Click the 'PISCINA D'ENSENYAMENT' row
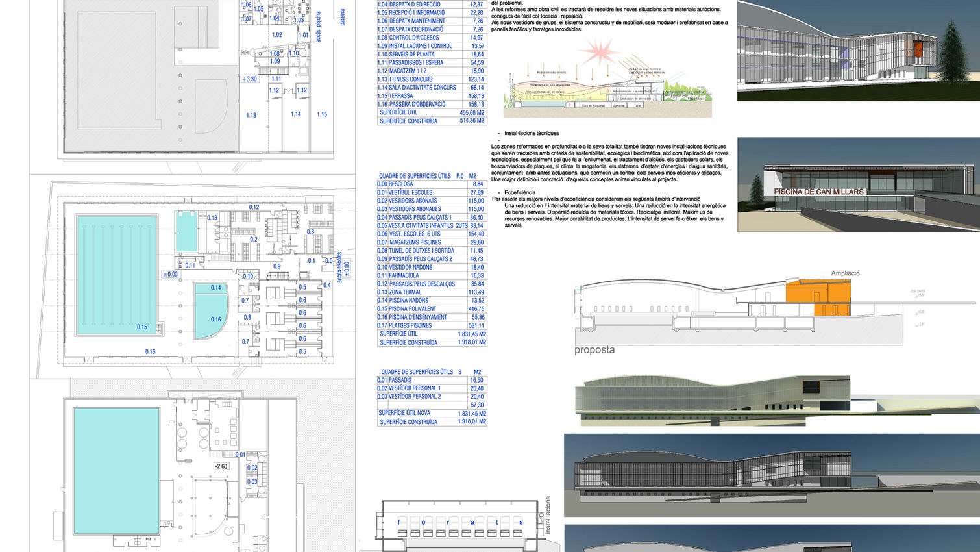This screenshot has height=552, width=980. pos(431,317)
